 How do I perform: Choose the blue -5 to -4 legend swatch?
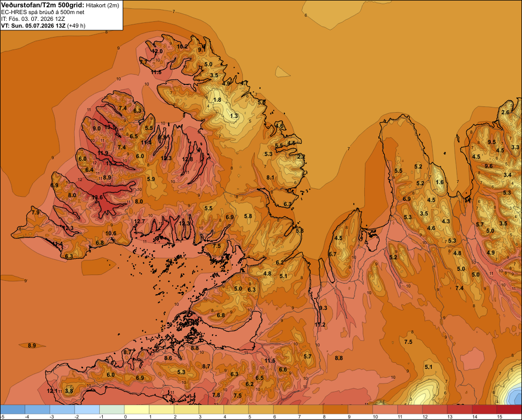[13, 410]
